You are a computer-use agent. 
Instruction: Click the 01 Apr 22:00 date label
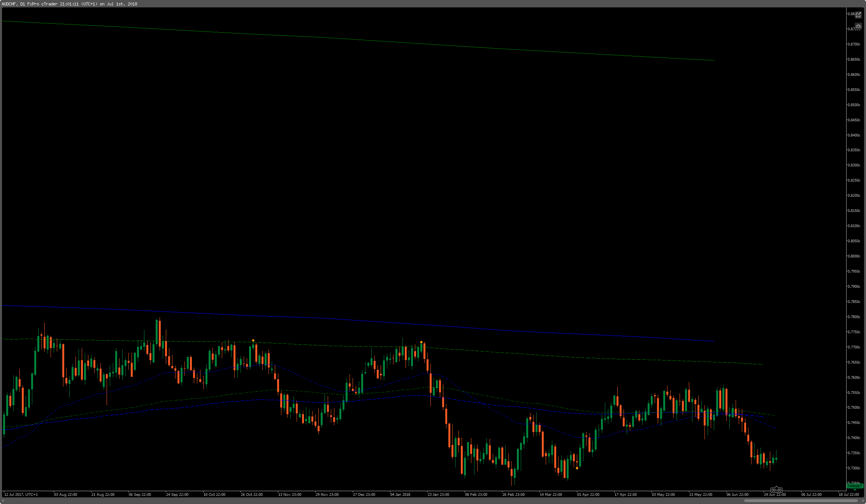pyautogui.click(x=588, y=495)
